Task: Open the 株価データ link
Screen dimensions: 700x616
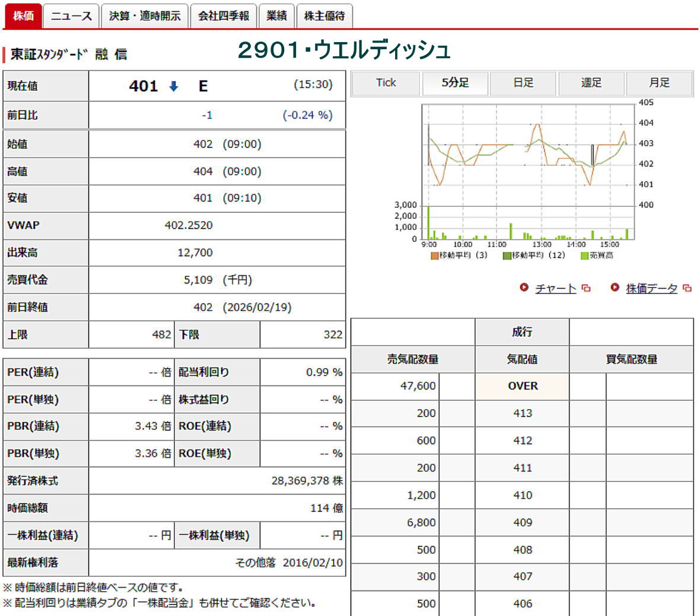Action: 651,289
